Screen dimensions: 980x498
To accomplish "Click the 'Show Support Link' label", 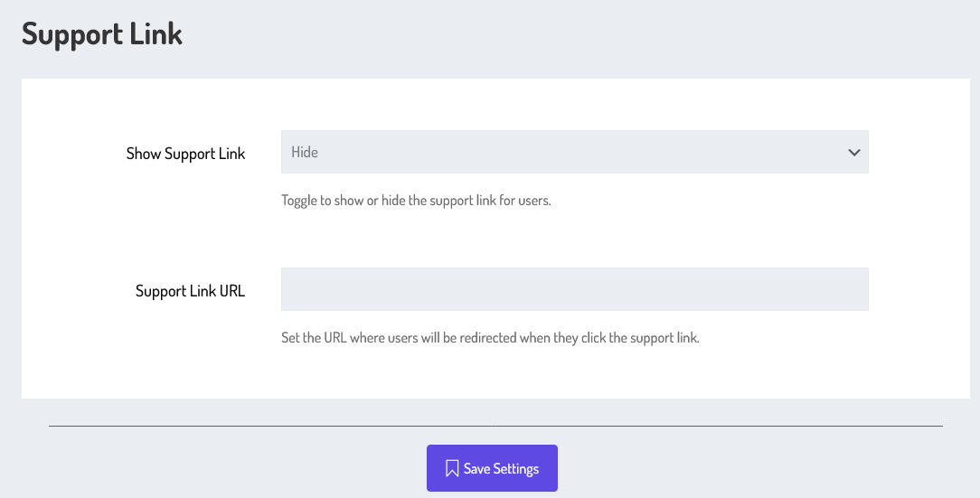I will coord(185,154).
